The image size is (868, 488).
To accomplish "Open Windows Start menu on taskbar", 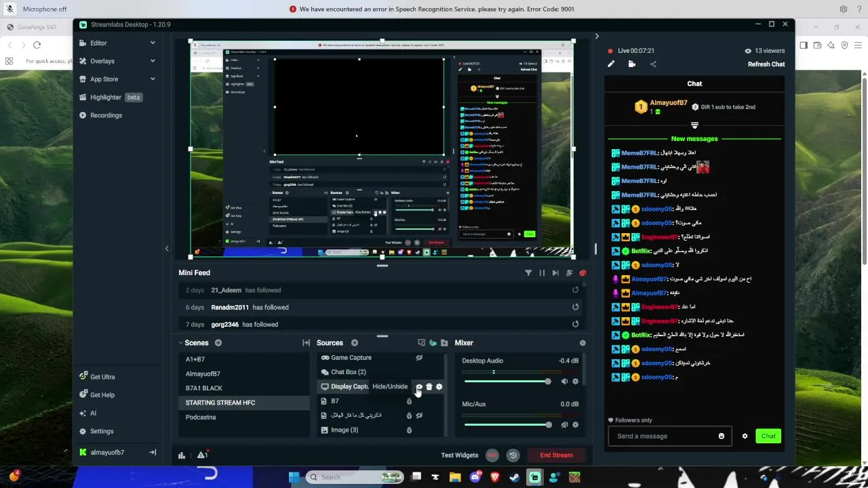I will (x=294, y=477).
